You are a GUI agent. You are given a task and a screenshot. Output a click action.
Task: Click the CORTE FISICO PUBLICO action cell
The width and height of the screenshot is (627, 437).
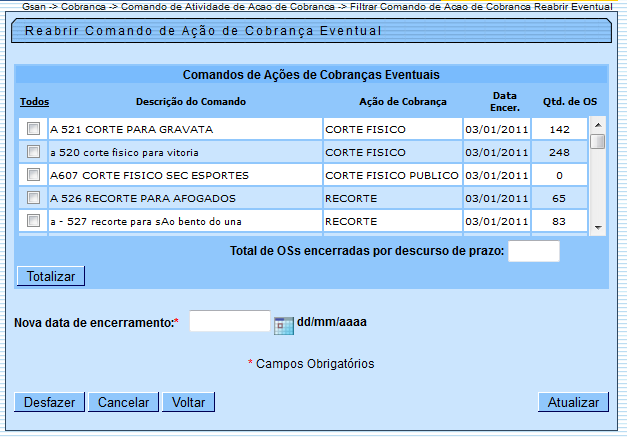click(x=391, y=175)
